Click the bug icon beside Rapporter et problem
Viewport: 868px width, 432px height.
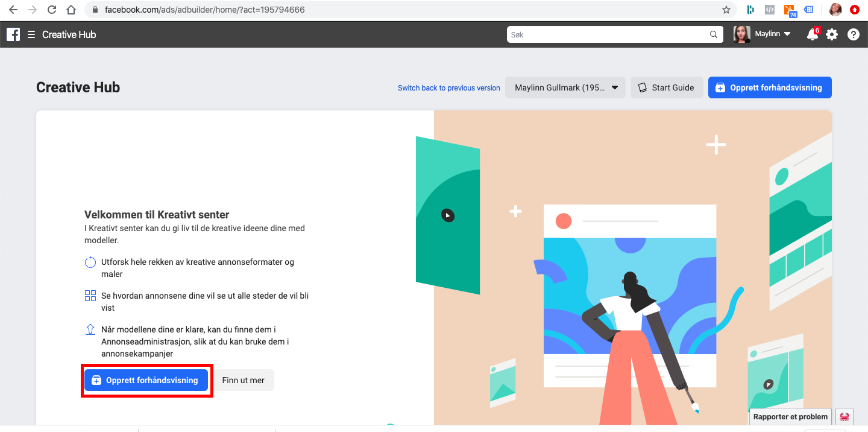click(844, 417)
